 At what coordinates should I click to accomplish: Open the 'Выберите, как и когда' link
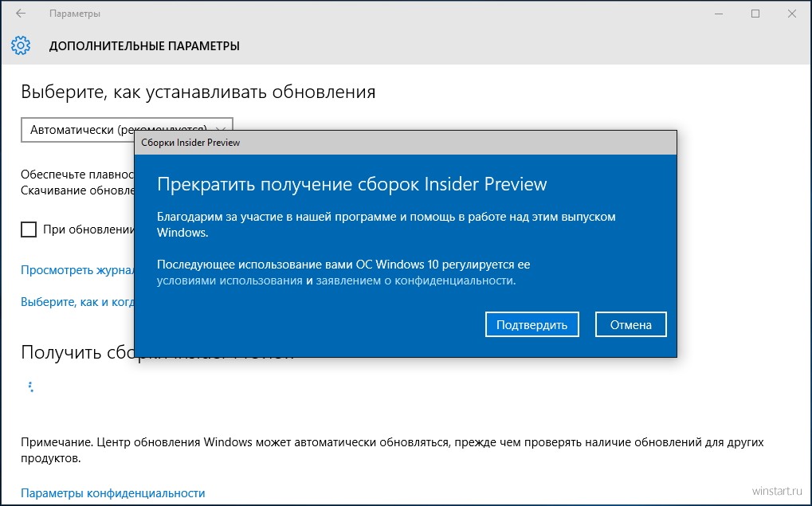(77, 301)
